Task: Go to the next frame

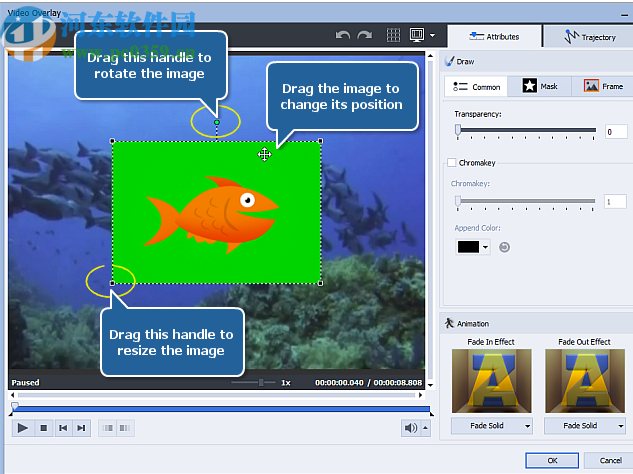Action: pyautogui.click(x=81, y=428)
